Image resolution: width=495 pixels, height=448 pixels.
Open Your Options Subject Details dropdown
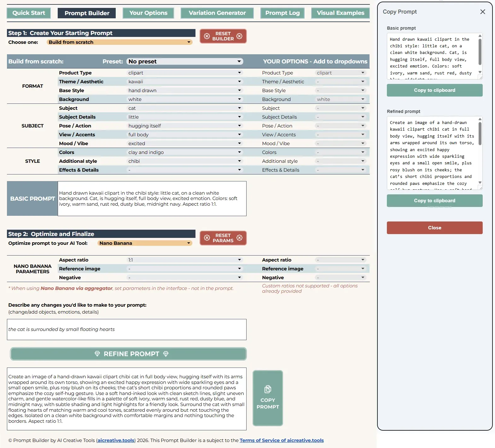(341, 117)
